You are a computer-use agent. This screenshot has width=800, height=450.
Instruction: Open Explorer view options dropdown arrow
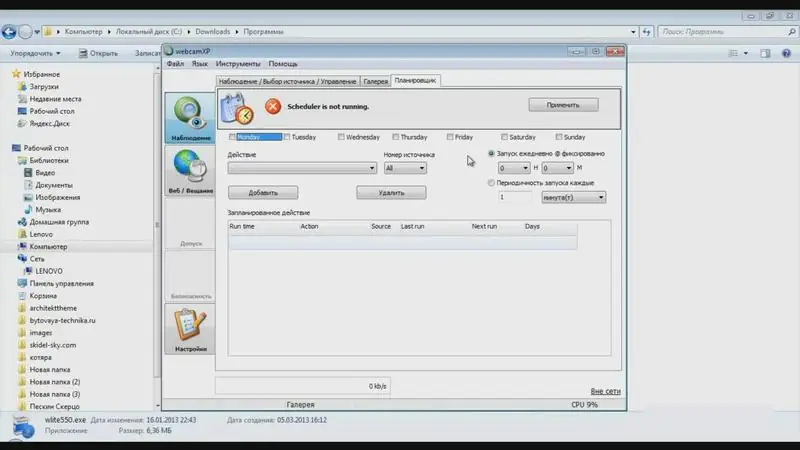coord(746,53)
